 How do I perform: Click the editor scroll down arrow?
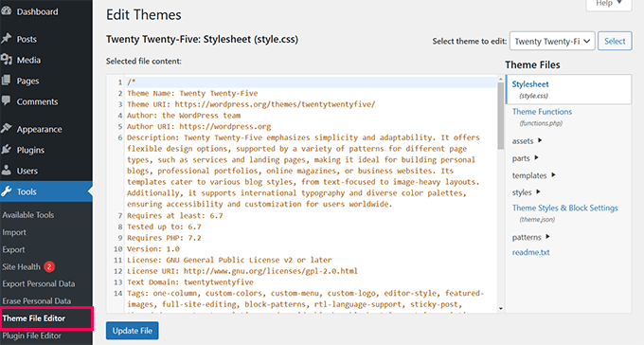(x=501, y=308)
